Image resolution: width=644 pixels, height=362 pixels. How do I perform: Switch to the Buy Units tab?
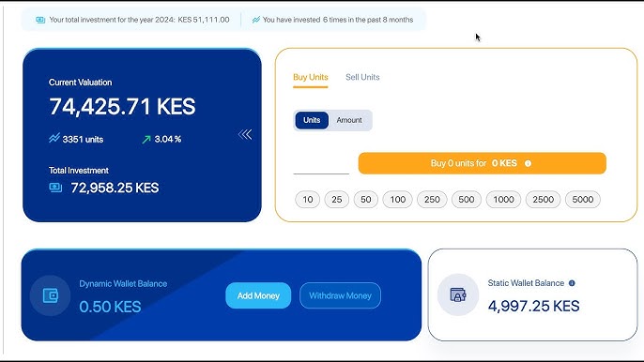click(x=311, y=77)
